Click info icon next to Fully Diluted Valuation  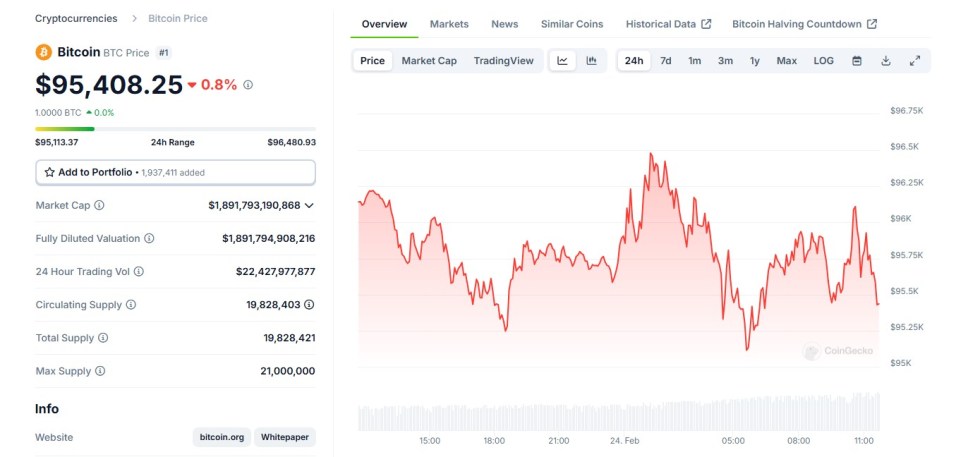(x=149, y=238)
